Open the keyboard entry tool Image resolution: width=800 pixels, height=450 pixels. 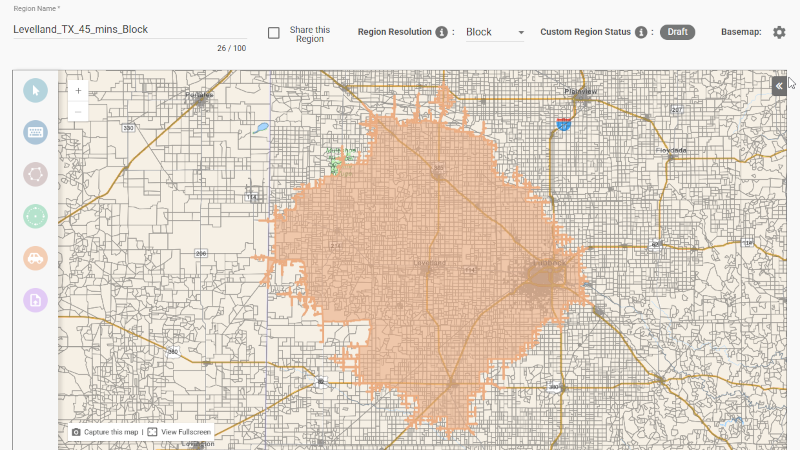(x=36, y=132)
